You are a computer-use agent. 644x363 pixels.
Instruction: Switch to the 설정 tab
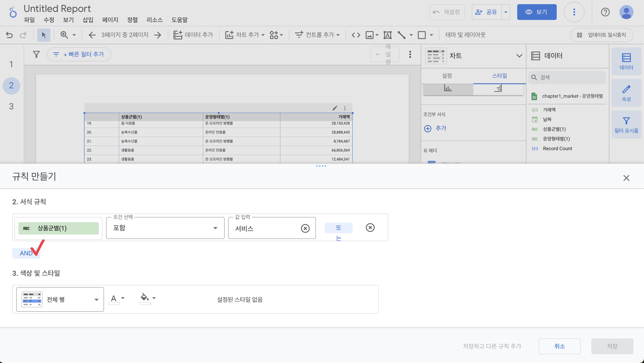[447, 75]
